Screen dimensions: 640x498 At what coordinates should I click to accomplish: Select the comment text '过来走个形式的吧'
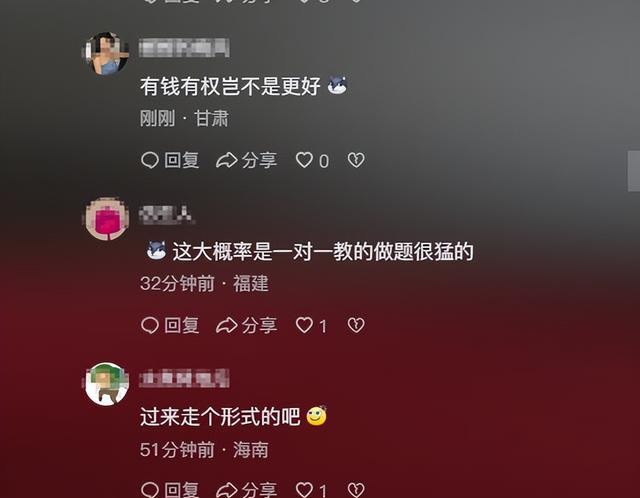point(220,417)
